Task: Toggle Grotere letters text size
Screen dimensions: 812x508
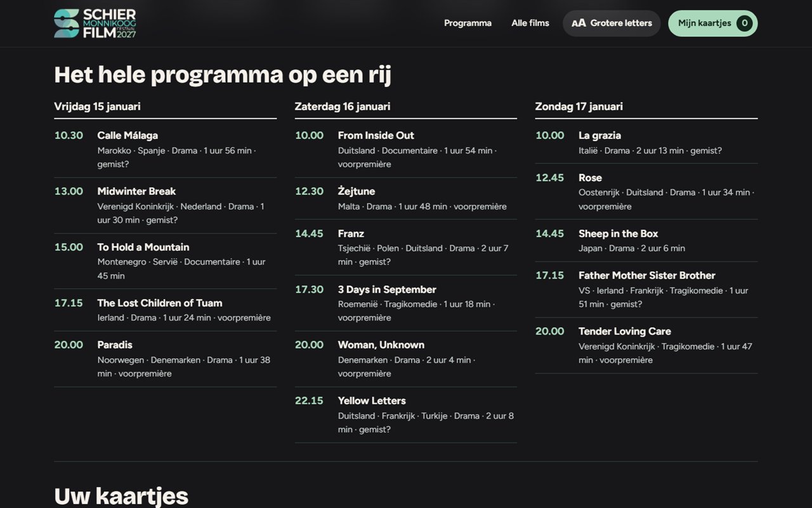Action: click(x=612, y=23)
